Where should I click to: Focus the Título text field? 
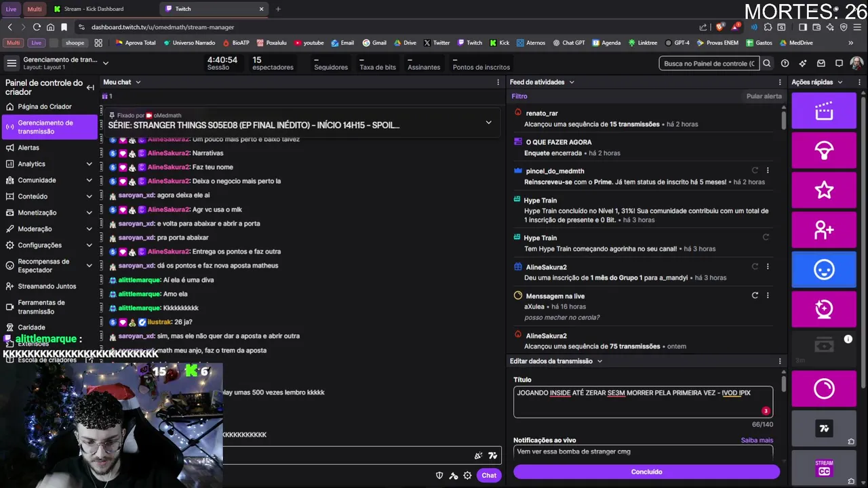click(x=643, y=401)
